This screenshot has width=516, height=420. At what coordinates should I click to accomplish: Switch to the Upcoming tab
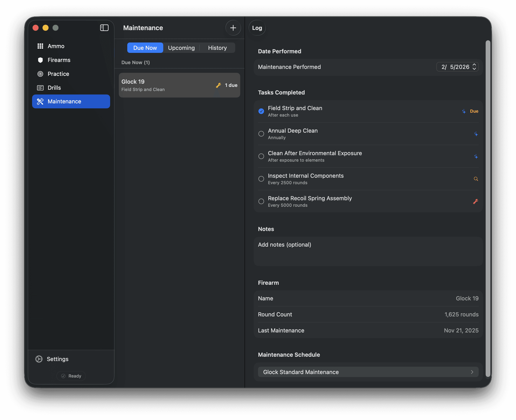tap(181, 48)
